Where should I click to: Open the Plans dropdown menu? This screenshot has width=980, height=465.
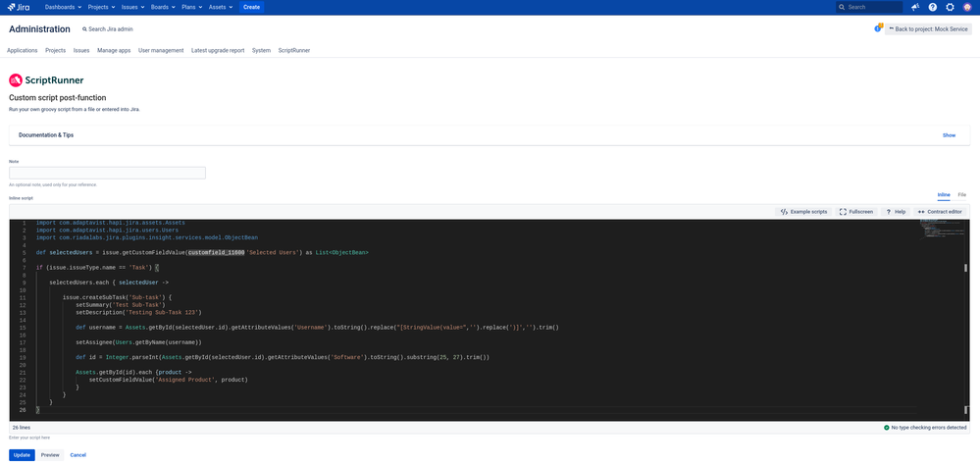[x=191, y=7]
